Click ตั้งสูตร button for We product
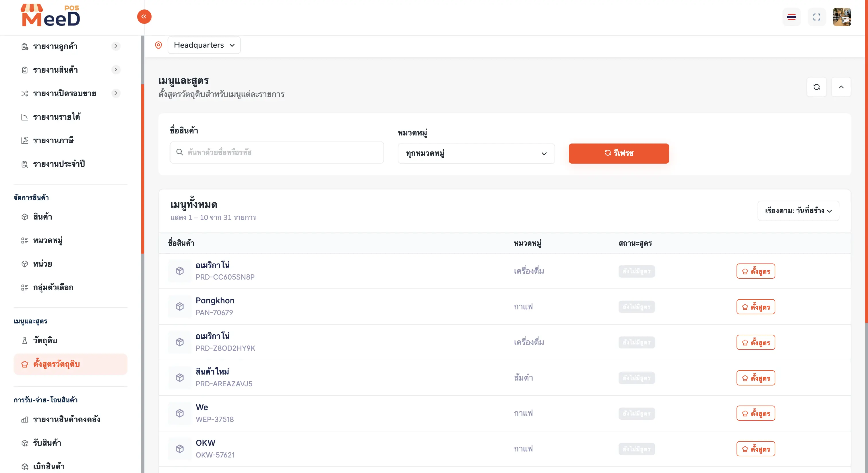 756,413
